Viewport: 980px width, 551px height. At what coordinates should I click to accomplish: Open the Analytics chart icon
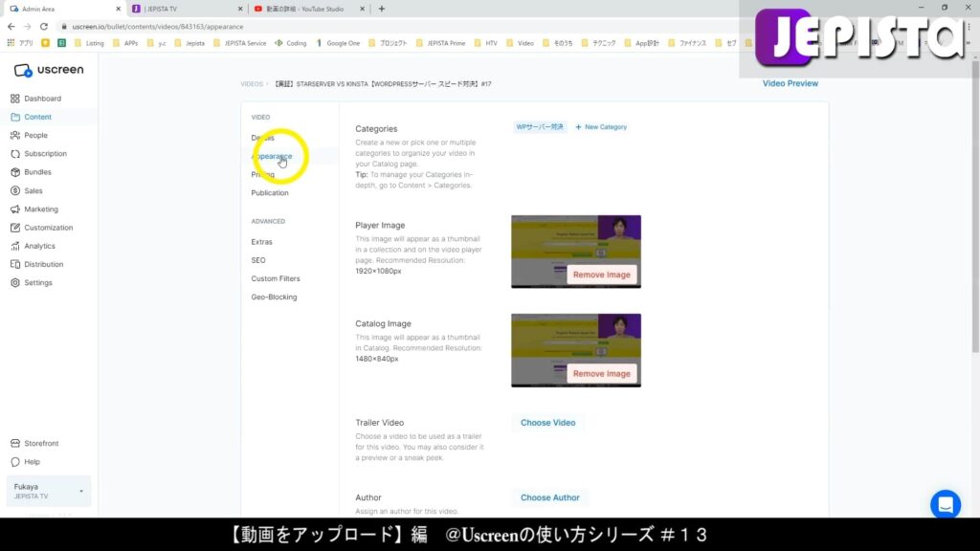[15, 246]
